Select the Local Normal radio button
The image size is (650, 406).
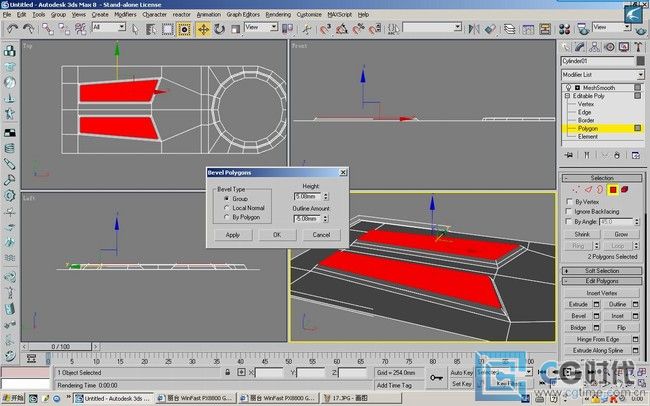coord(226,208)
